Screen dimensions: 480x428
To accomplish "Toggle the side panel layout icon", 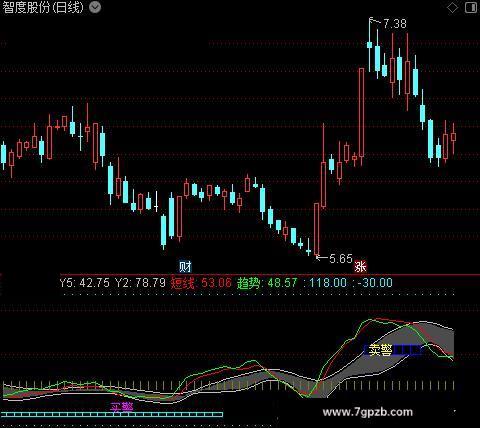I will point(471,7).
